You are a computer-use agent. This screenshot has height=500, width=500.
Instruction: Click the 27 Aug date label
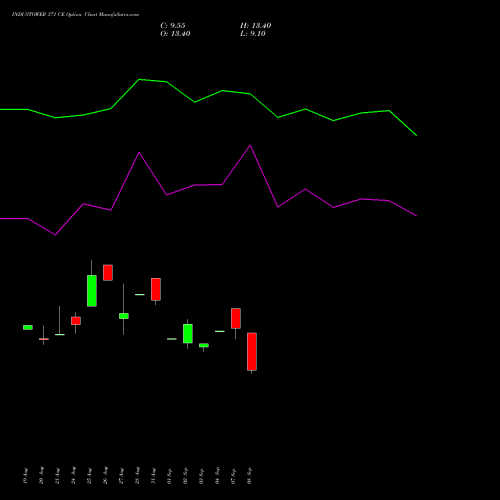coord(122,476)
